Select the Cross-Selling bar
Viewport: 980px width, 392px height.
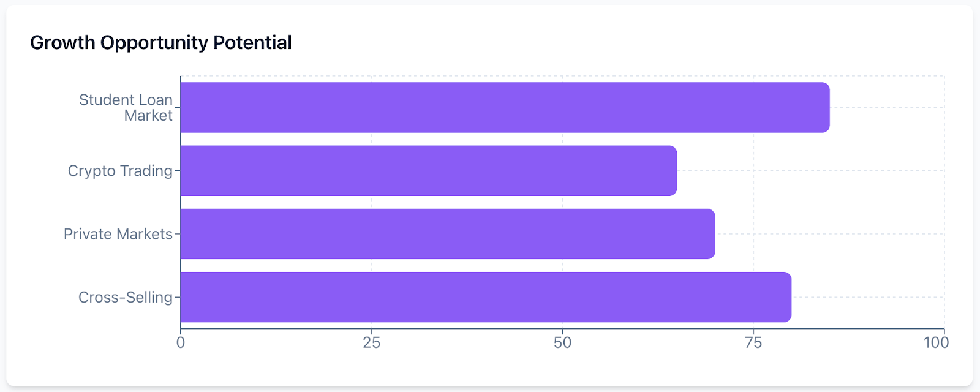pyautogui.click(x=486, y=297)
